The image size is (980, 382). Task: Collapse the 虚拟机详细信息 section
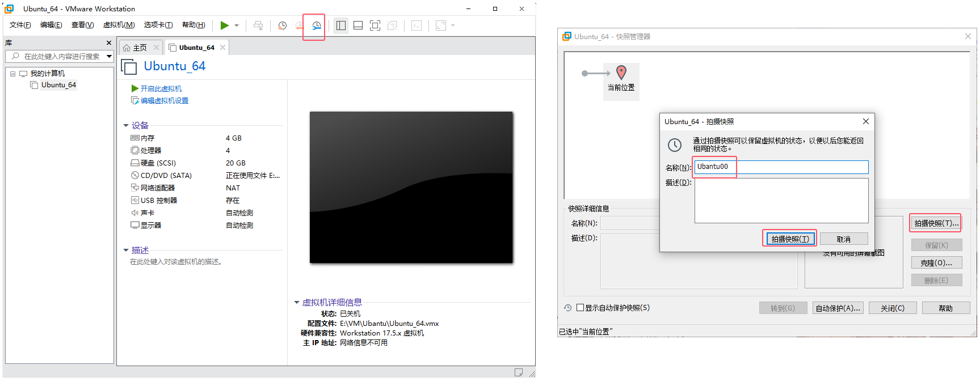pyautogui.click(x=296, y=302)
